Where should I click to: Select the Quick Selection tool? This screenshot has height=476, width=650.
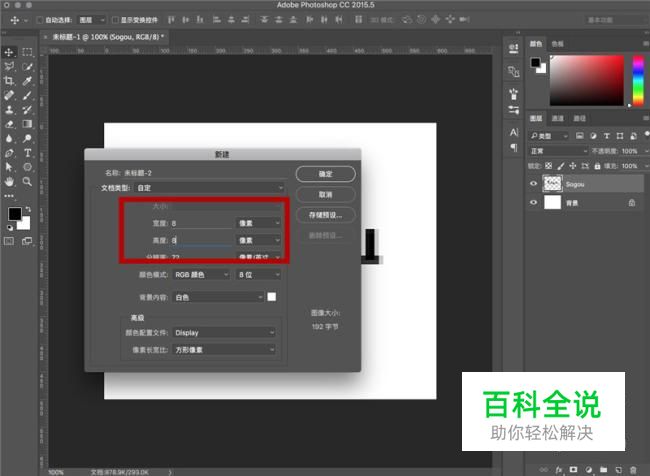27,66
